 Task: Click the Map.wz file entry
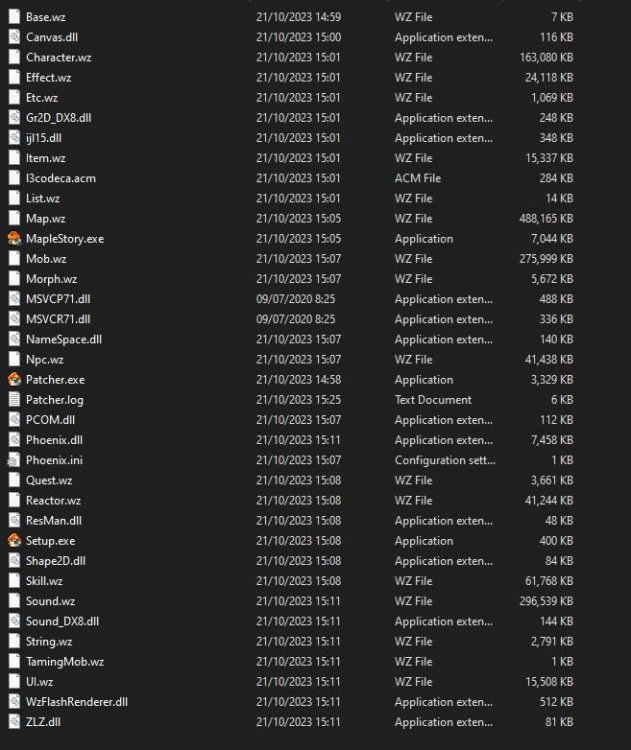(46, 218)
